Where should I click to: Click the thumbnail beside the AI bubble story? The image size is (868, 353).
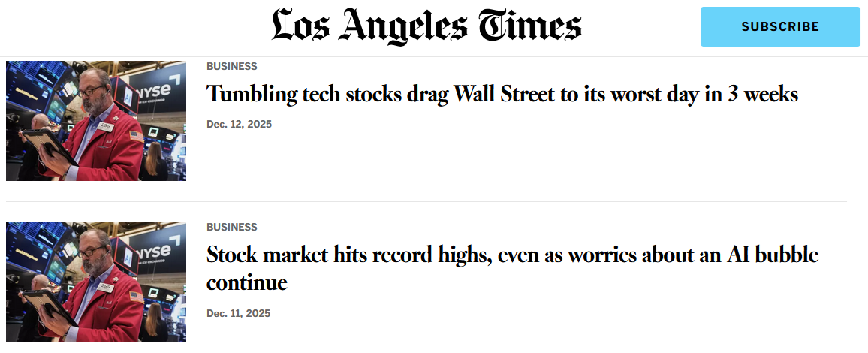[96, 282]
